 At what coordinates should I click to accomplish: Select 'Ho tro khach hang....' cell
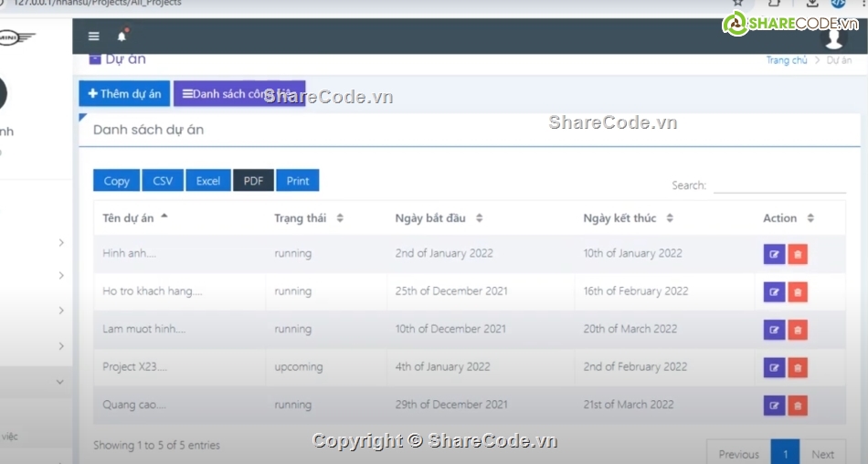click(x=153, y=291)
